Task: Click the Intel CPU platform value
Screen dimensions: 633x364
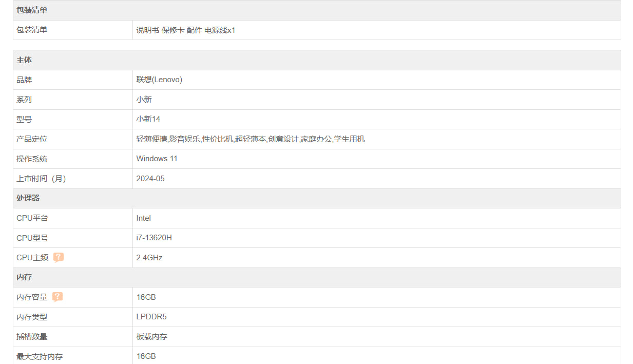Action: click(x=144, y=218)
